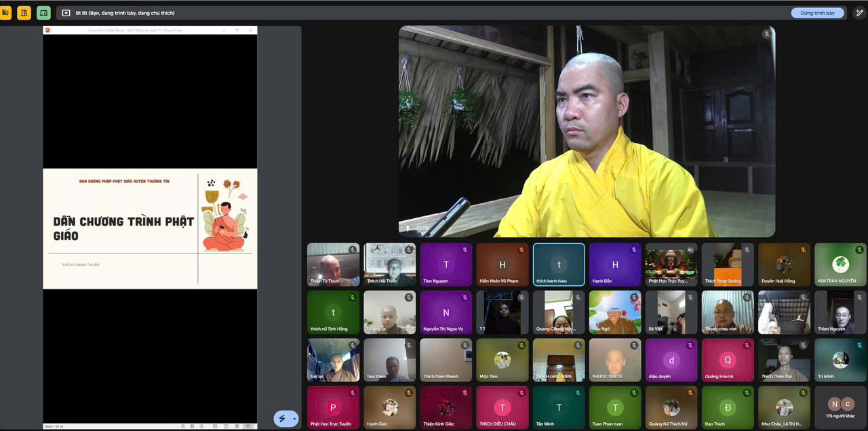The image size is (868, 431).
Task: Click the PowerPoint icon in shared window title
Action: pos(48,30)
